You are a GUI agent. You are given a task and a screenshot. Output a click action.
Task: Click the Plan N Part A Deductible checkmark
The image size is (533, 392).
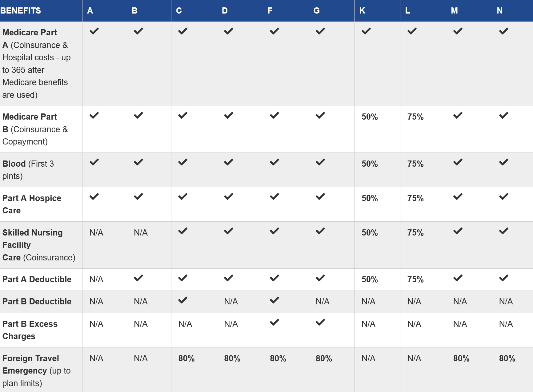pyautogui.click(x=503, y=278)
